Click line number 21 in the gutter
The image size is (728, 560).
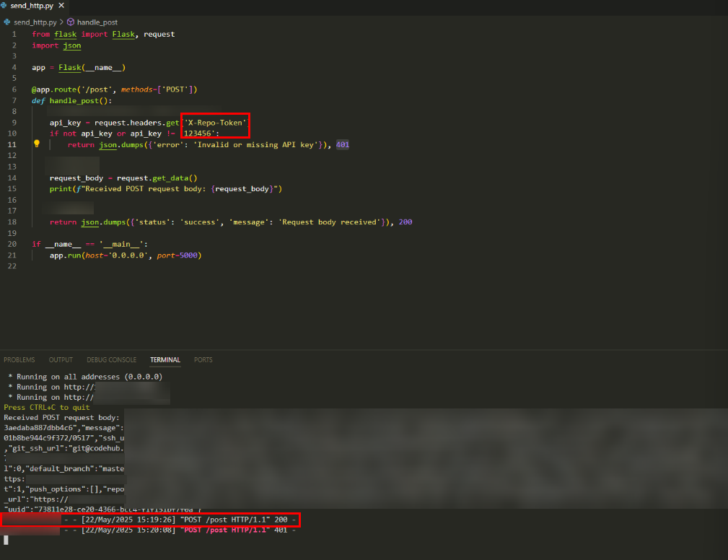click(x=12, y=255)
